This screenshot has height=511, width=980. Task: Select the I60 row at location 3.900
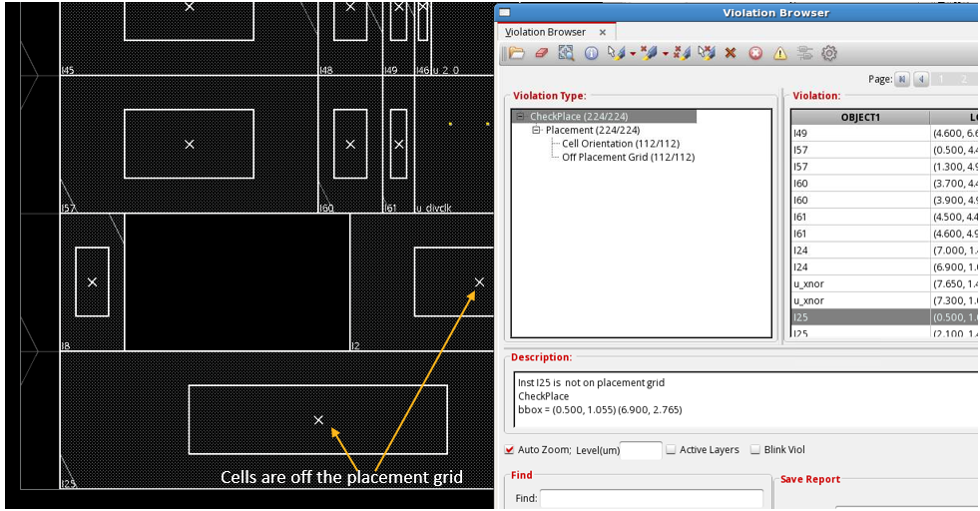884,200
